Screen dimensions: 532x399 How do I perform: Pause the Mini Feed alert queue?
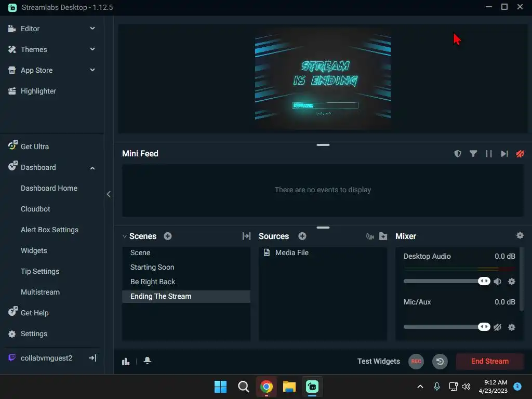pos(488,154)
